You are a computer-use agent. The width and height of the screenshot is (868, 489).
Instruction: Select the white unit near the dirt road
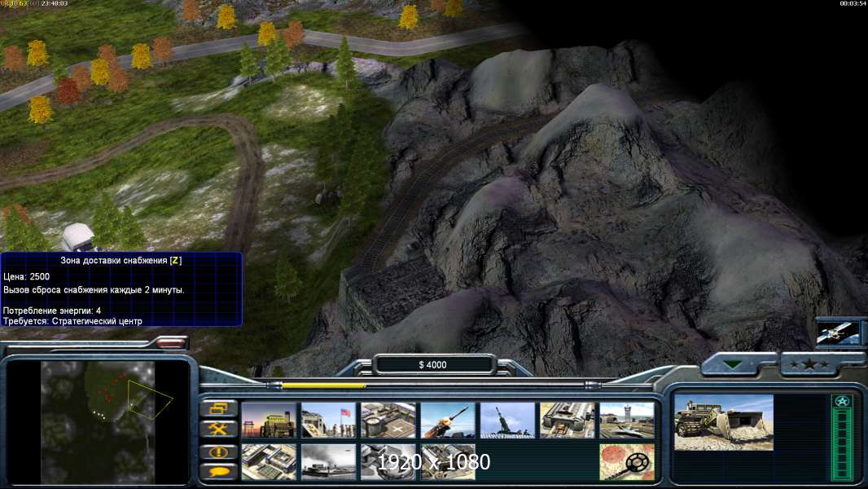(77, 237)
